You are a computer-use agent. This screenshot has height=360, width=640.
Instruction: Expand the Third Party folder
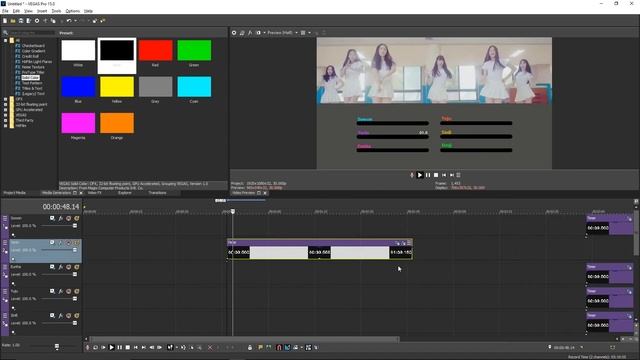(x=5, y=120)
